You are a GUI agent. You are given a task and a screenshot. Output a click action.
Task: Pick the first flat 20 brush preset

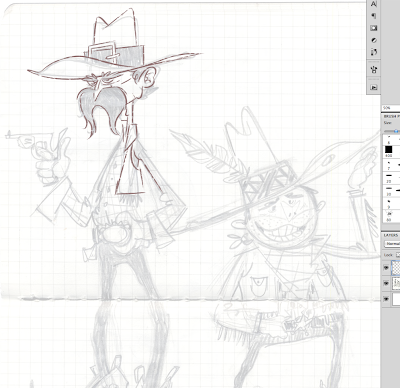389,178
